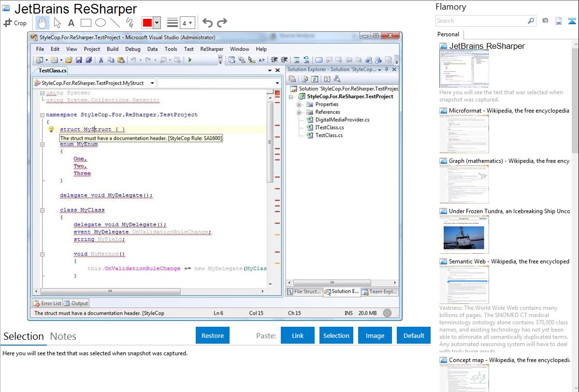Click the Link paste button
Image resolution: width=579 pixels, height=392 pixels.
(x=298, y=335)
